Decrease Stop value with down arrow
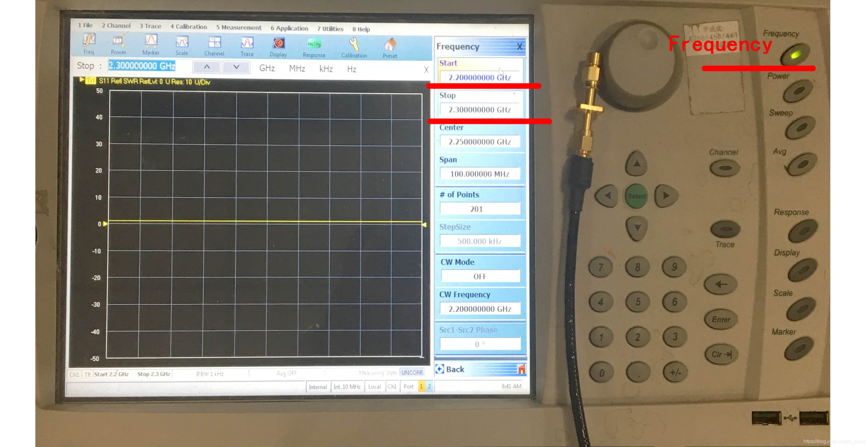This screenshot has width=868, height=447. coord(236,67)
